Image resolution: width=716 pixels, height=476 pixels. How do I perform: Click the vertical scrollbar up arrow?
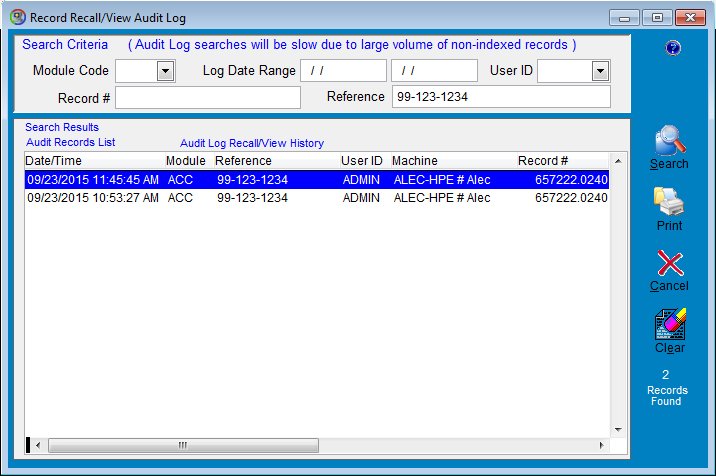[x=618, y=161]
